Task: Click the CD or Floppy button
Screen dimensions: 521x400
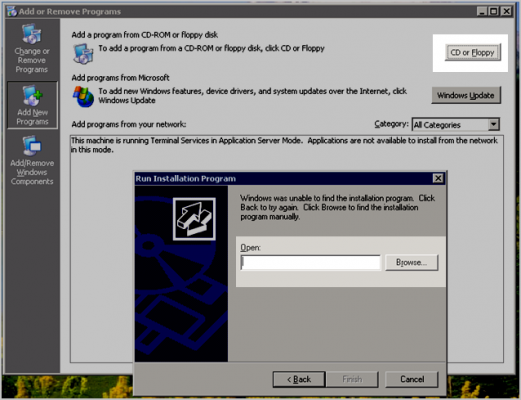Action: click(473, 52)
